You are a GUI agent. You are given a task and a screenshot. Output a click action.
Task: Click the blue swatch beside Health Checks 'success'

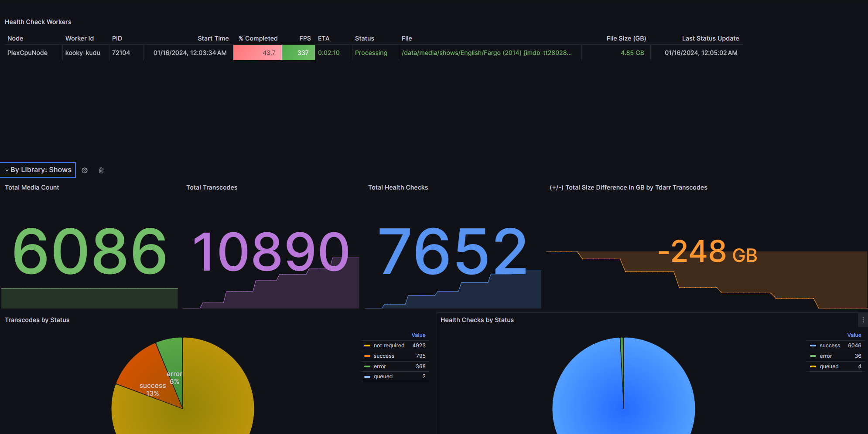pos(813,346)
